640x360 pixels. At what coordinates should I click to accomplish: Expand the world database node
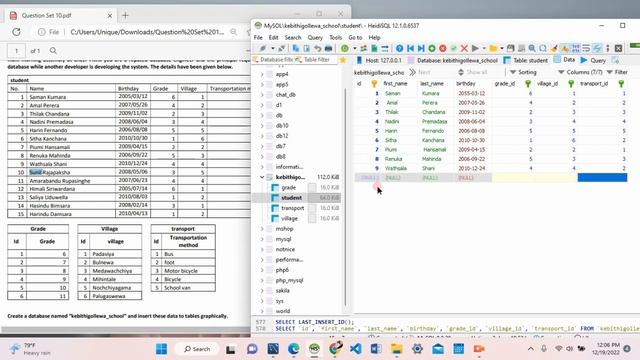[x=262, y=311]
